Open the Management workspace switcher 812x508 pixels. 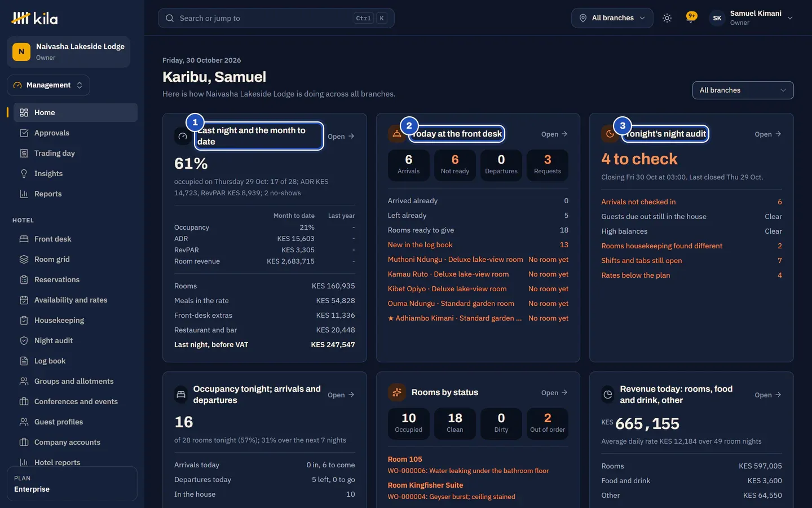(x=48, y=85)
